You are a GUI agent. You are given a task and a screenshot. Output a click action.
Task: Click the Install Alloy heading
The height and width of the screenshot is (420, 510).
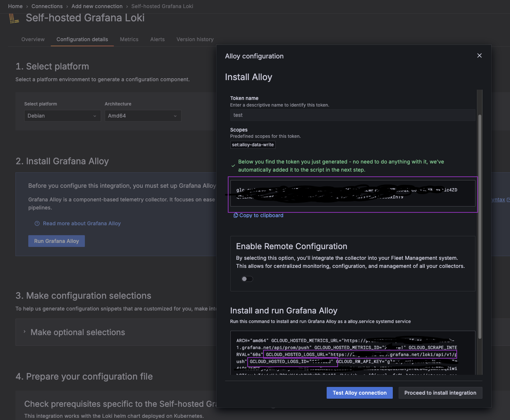[249, 77]
